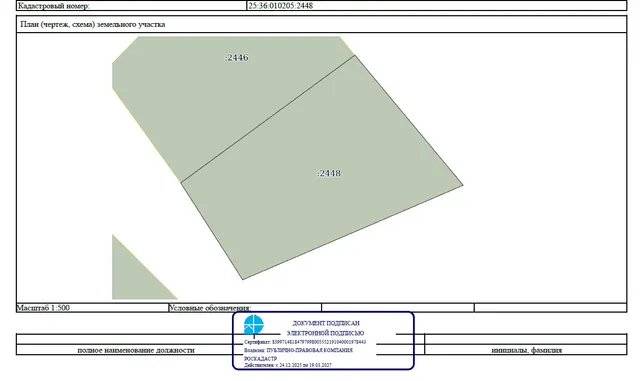640x381 pixels.
Task: Click the 'полное наименование должности' cell
Action: [136, 350]
